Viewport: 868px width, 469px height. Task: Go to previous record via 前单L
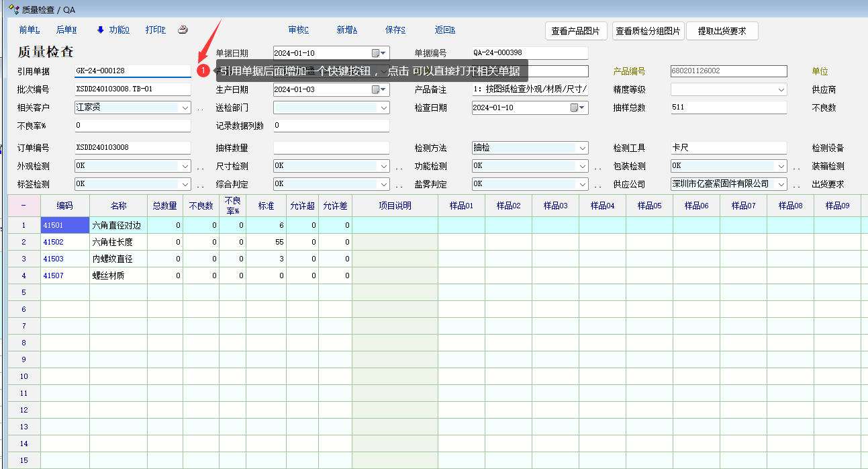point(30,30)
